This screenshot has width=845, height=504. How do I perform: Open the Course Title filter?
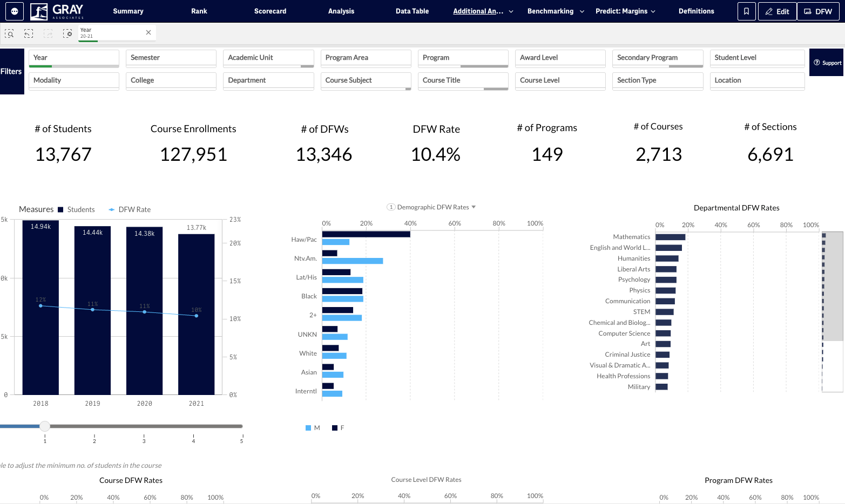click(463, 81)
